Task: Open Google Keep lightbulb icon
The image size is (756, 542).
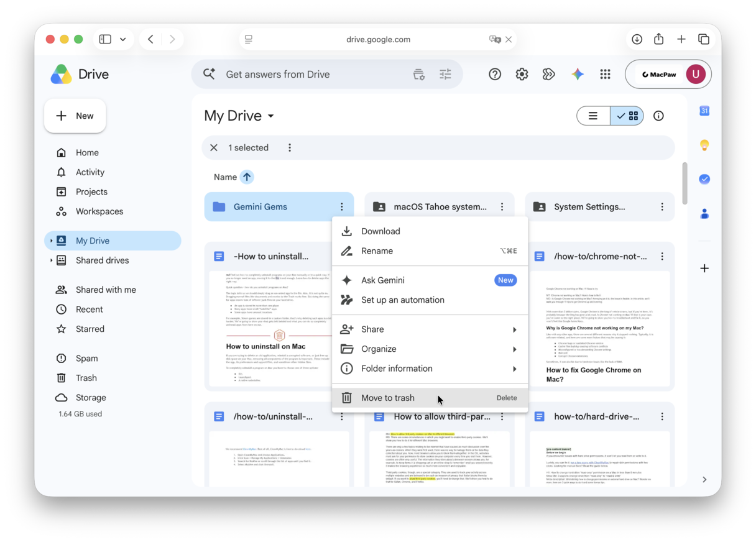Action: click(x=704, y=145)
